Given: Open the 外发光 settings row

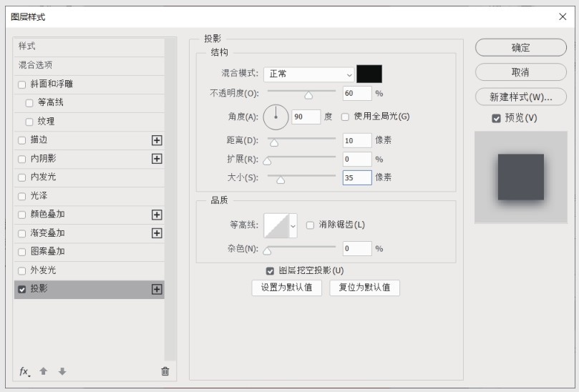Looking at the screenshot, I should tap(89, 270).
